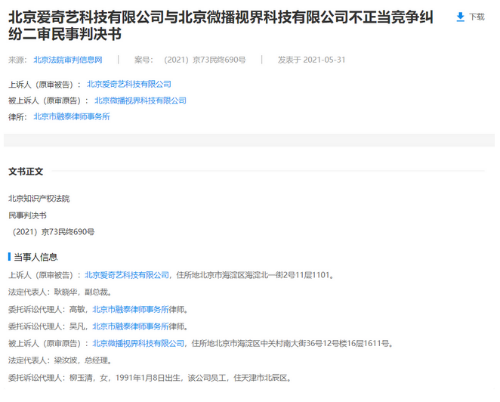Click the header 上诉人(原审被告) label
Screen dimensions: 500x402
point(44,84)
